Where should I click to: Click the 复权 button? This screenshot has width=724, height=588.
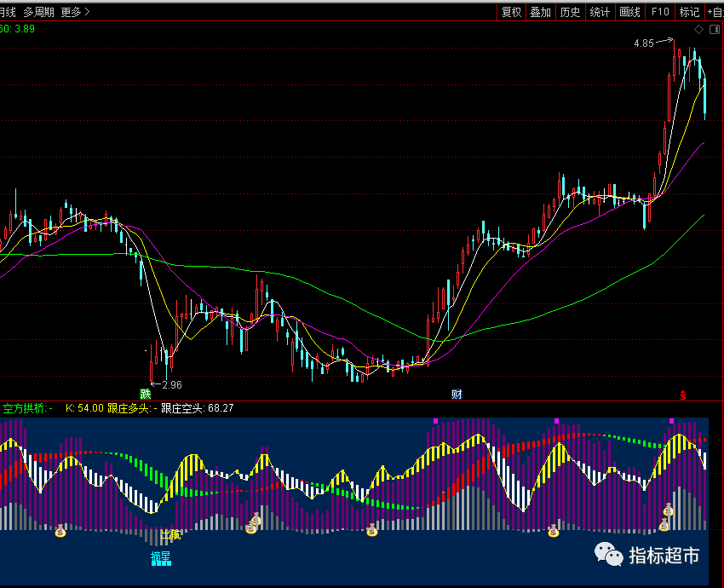pos(512,12)
